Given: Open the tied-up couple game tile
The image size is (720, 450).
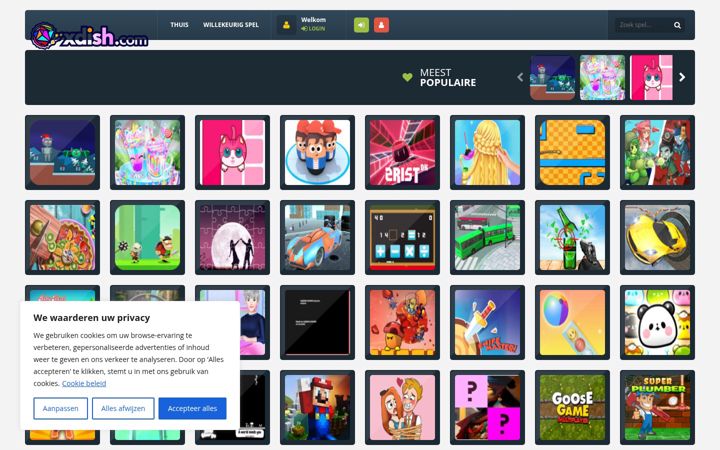Looking at the screenshot, I should point(402,407).
